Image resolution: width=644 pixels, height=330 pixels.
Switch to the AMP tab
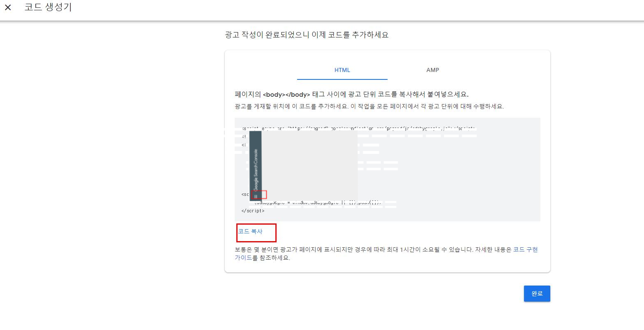point(433,70)
